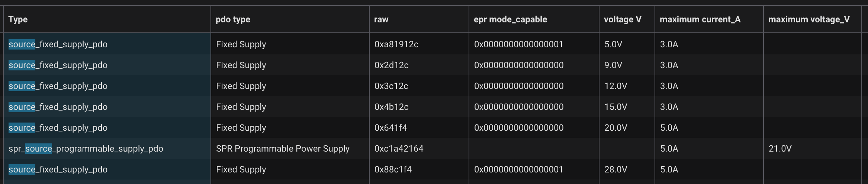The height and width of the screenshot is (184, 868).
Task: Click raw value 0x641f4 cell
Action: coord(419,128)
